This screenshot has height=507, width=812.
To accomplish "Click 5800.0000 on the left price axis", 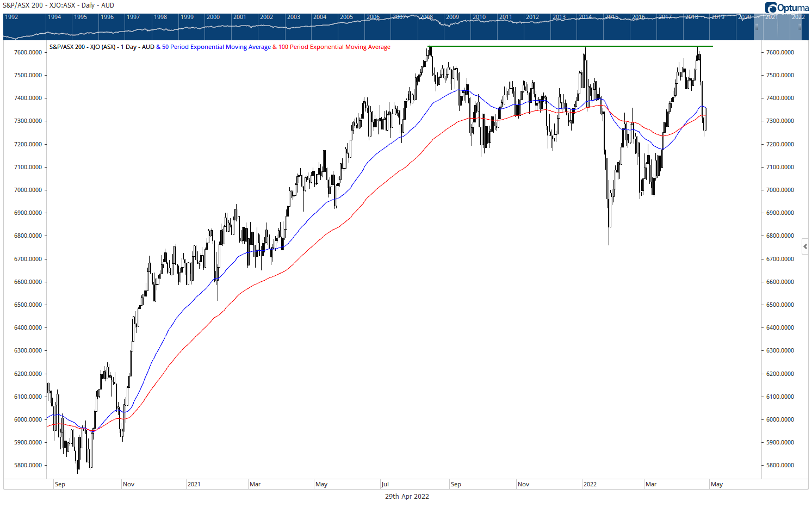I will 28,466.
